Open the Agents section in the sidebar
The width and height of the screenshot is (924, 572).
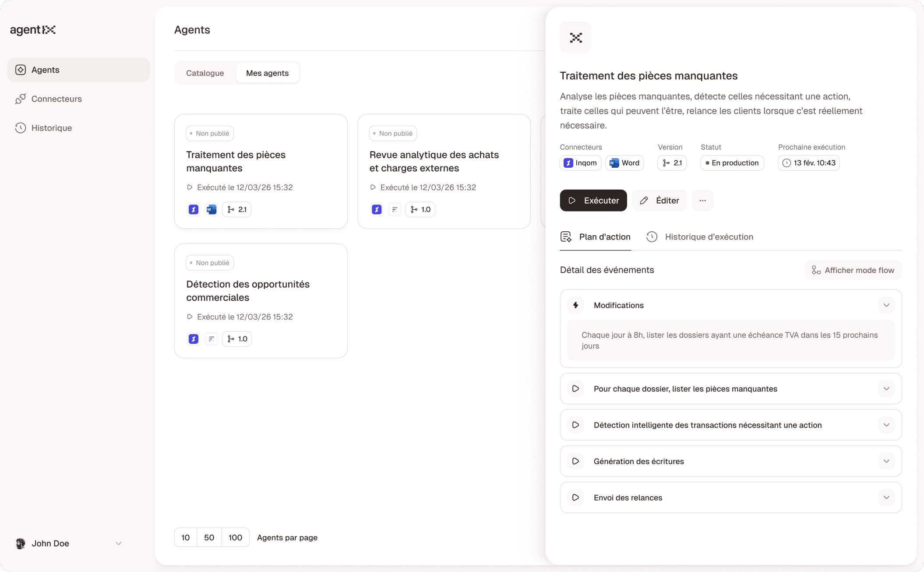click(45, 70)
